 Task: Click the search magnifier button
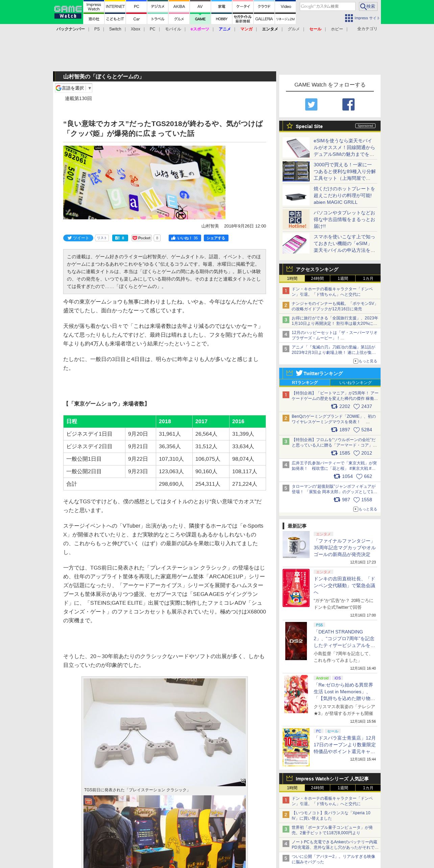[x=368, y=6]
